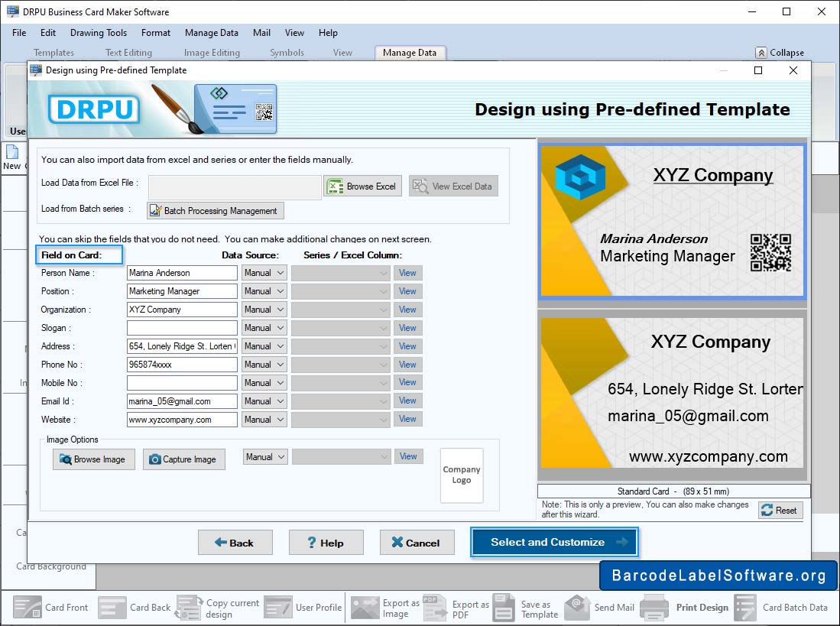The height and width of the screenshot is (626, 840).
Task: Click the Card Back icon in bottom toolbar
Action: click(112, 607)
